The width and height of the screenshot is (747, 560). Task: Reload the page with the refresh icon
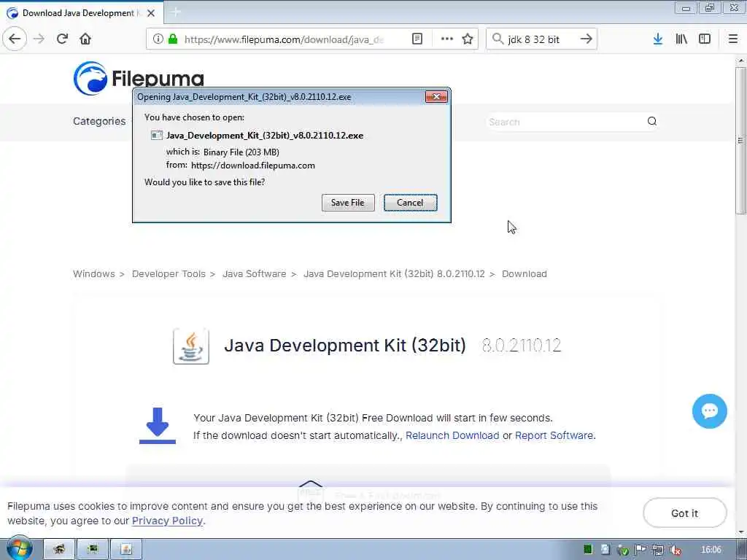coord(62,39)
